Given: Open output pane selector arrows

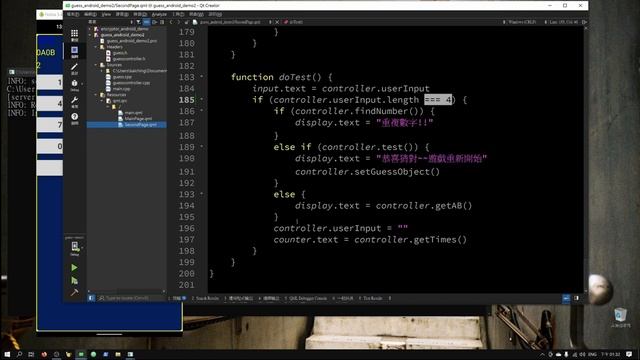Looking at the screenshot, I should [x=390, y=298].
